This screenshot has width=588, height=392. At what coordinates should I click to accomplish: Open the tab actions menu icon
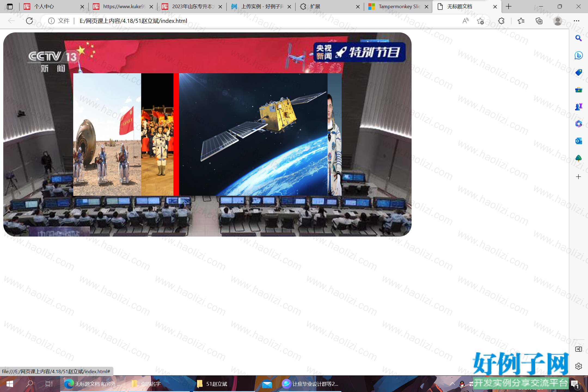point(10,7)
